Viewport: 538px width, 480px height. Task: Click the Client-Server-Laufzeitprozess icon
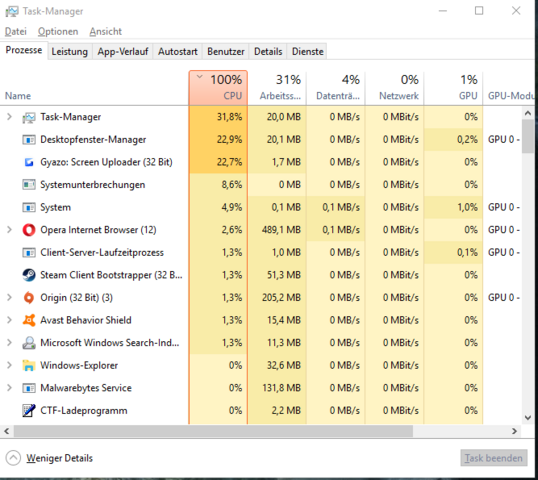(29, 253)
